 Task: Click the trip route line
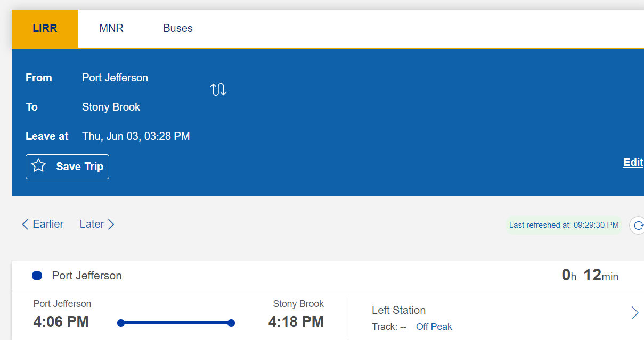coord(176,323)
